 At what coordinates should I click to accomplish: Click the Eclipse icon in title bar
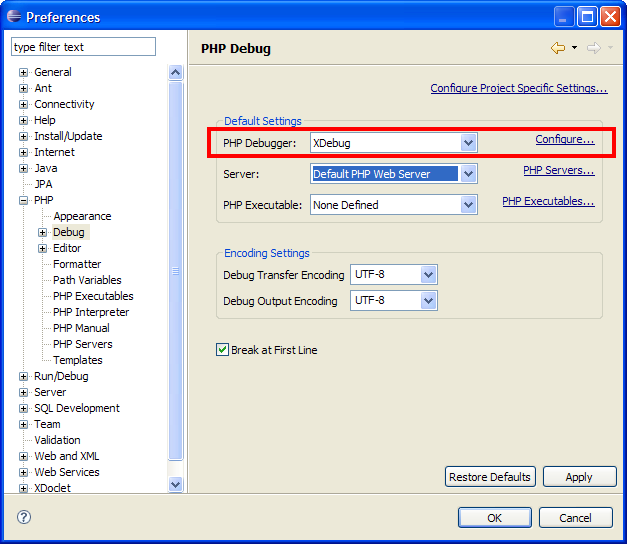tap(14, 16)
